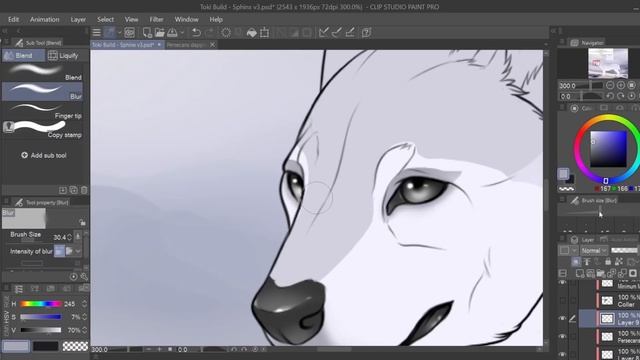Click the delete sub tool trash icon
Image resolution: width=640 pixels, height=360 pixels.
point(84,190)
